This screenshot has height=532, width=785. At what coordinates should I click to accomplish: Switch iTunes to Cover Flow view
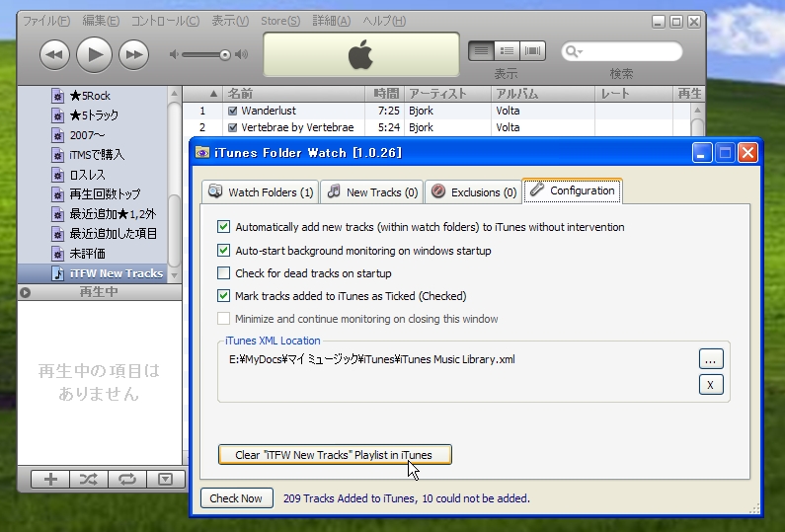[x=532, y=51]
